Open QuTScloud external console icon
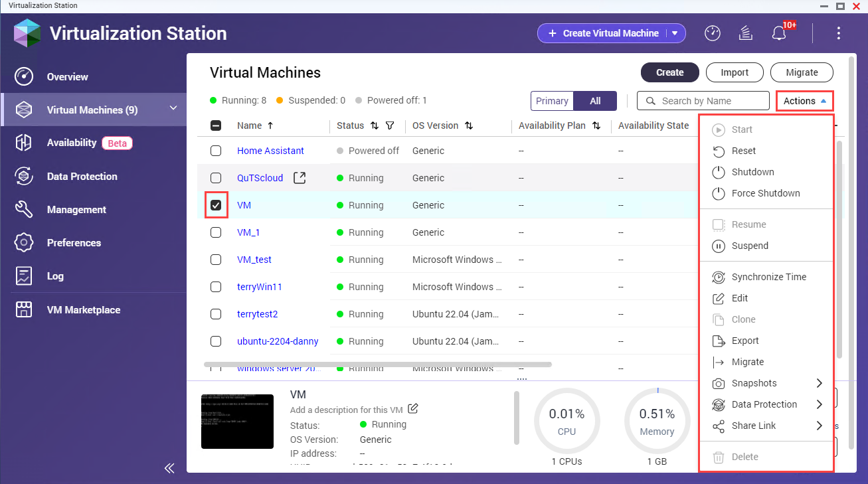The image size is (868, 484). 300,178
